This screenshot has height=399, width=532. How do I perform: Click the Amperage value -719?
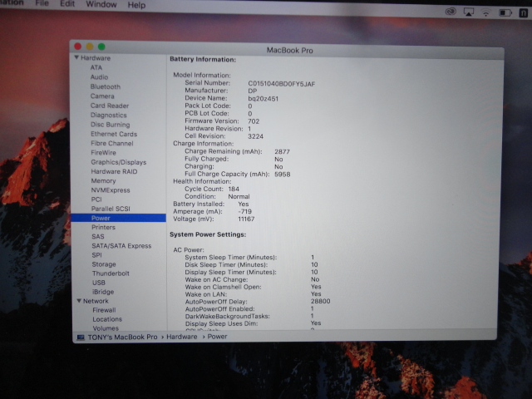click(x=245, y=211)
